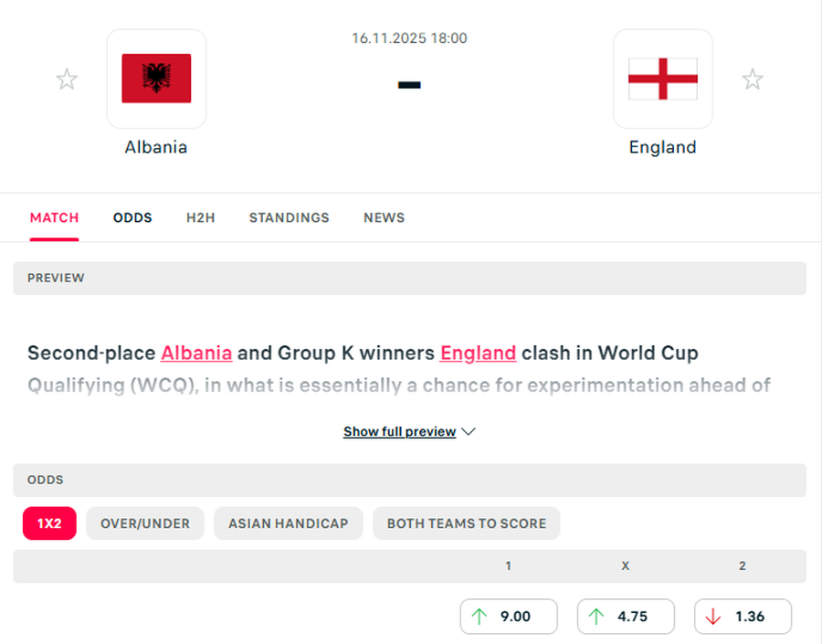This screenshot has width=822, height=644.
Task: Open the England link in preview
Action: (478, 353)
